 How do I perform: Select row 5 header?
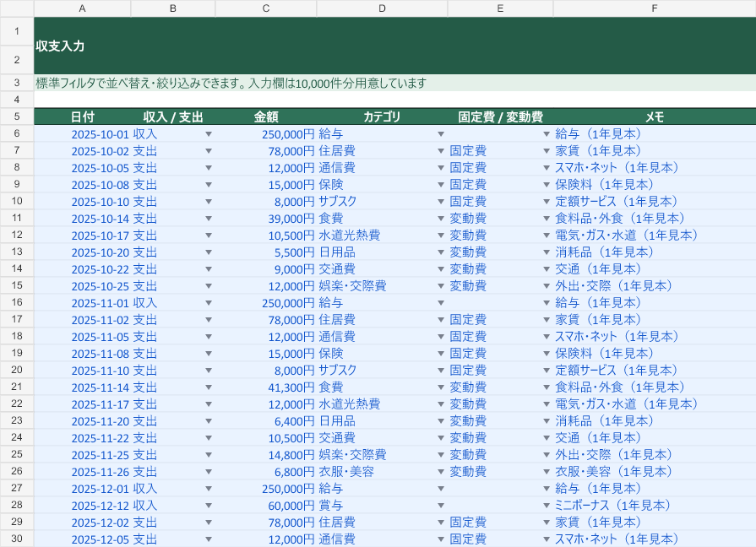click(x=17, y=116)
